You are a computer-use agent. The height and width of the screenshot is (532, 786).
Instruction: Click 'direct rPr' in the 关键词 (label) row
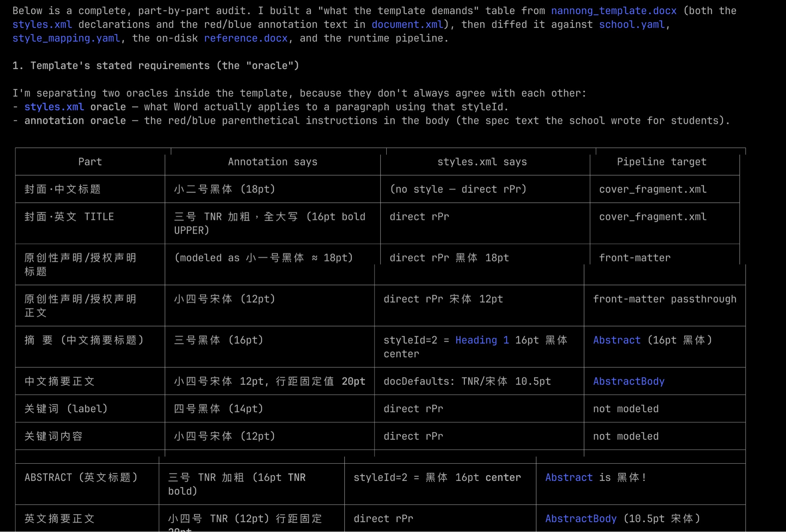click(x=413, y=409)
